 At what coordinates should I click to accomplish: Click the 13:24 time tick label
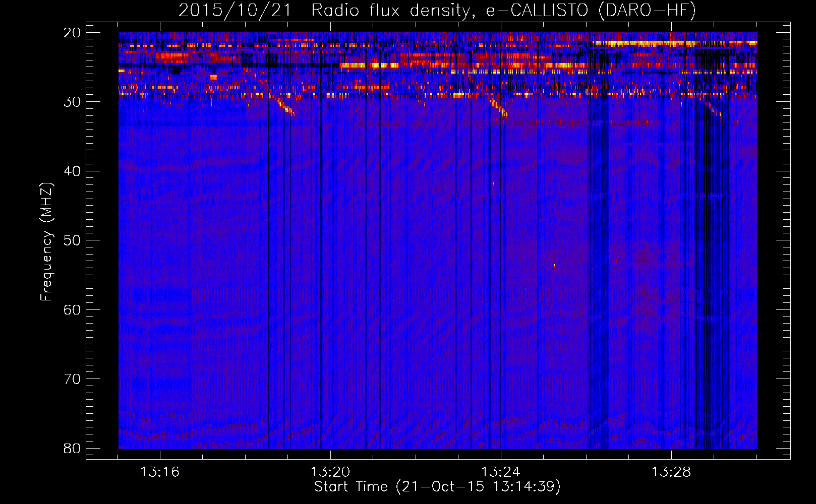(501, 472)
